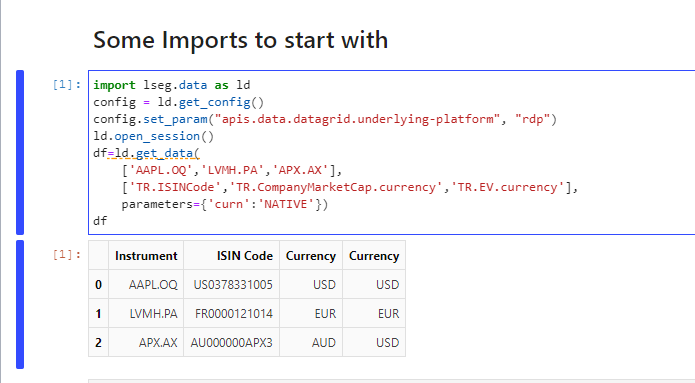695x383 pixels.
Task: Click the ld.open_session() line
Action: click(x=153, y=136)
